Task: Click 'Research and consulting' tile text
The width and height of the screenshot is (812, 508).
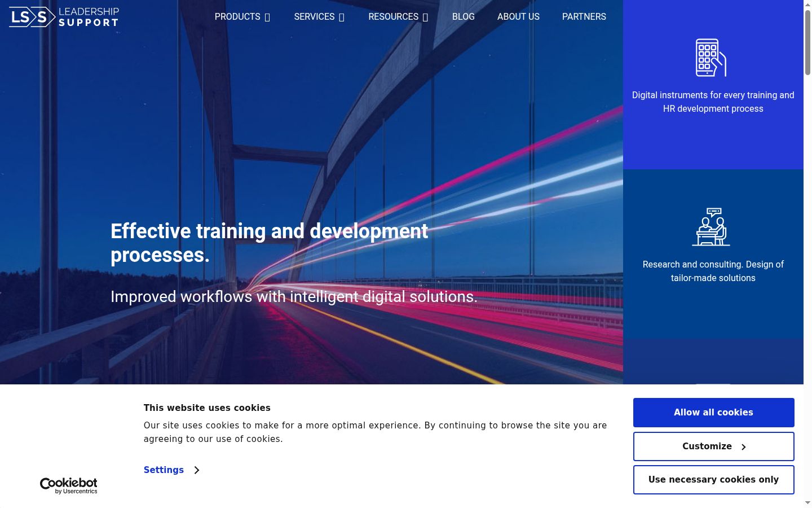Action: coord(713,271)
